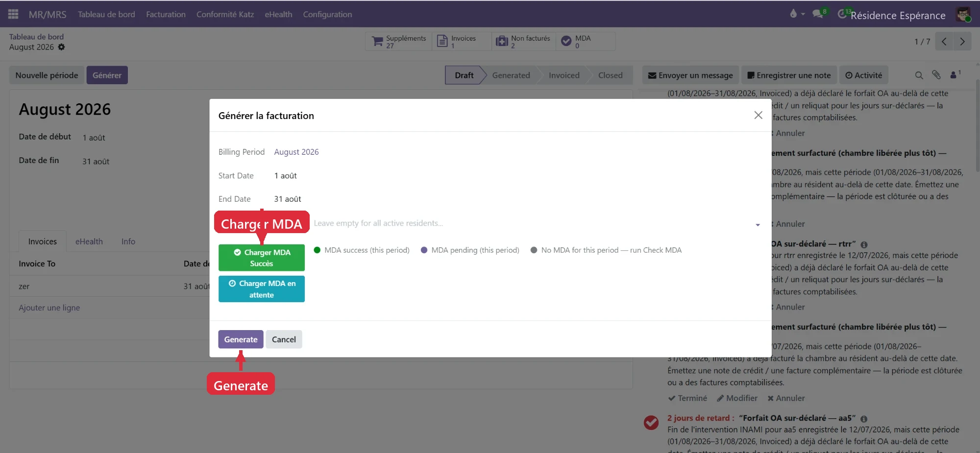Screen dimensions: 980x453
Task: Click the "zer" invoice row
Action: click(x=110, y=286)
